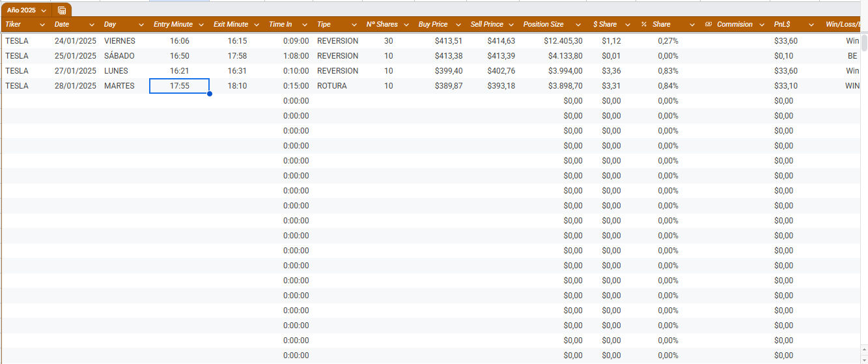
Task: Click the currency icon in Commision header
Action: tap(708, 25)
